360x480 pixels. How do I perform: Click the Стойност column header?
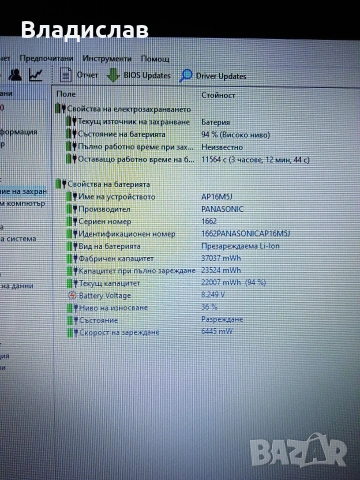218,95
